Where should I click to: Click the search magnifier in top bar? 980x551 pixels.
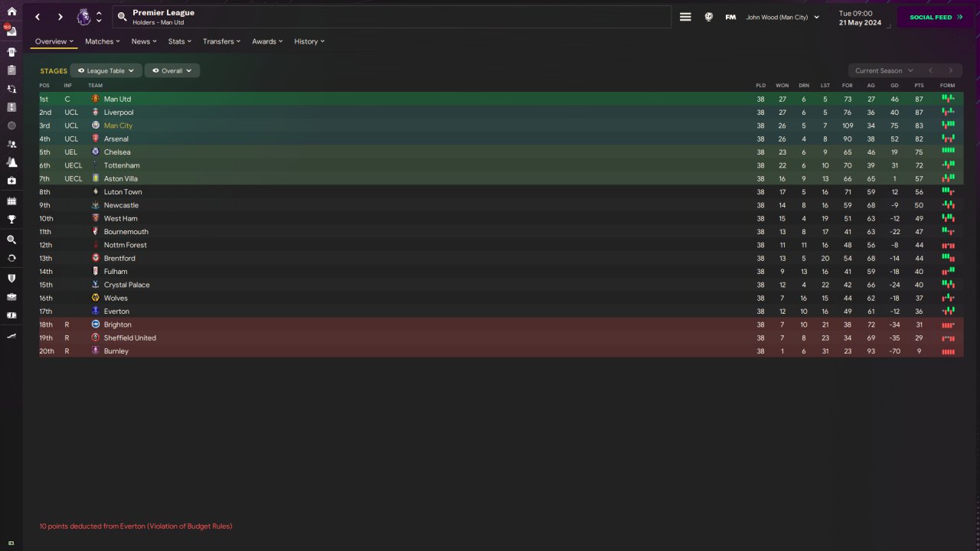point(122,17)
